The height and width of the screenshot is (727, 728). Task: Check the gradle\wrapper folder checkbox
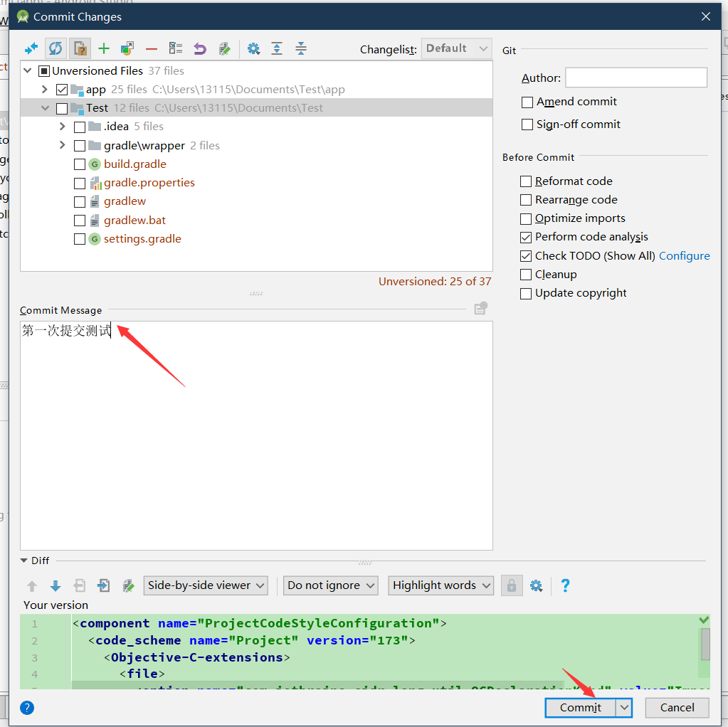[x=80, y=146]
